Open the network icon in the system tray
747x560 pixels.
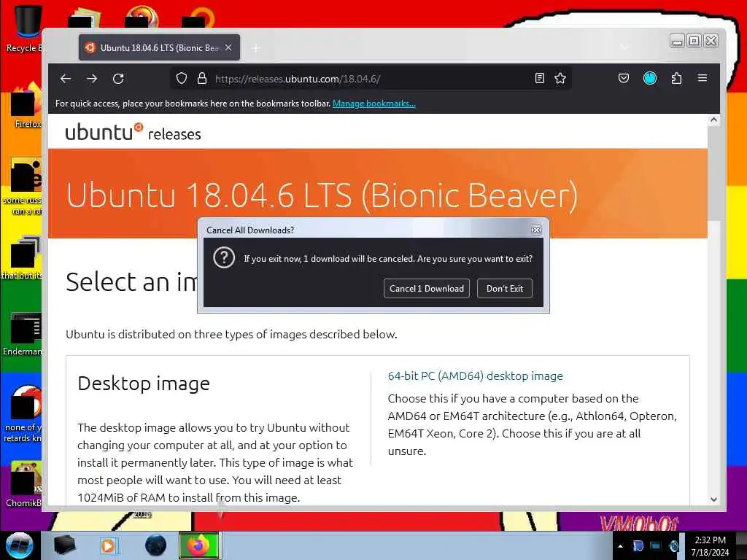coord(656,546)
